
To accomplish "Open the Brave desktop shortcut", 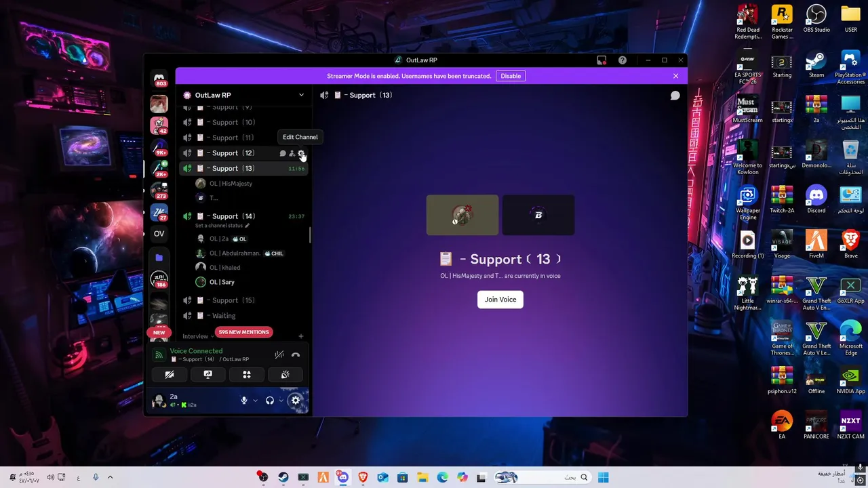I will click(850, 244).
